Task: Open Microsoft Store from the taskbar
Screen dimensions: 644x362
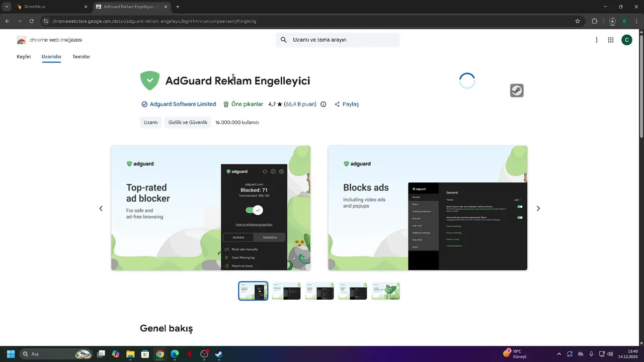Action: pos(145,354)
